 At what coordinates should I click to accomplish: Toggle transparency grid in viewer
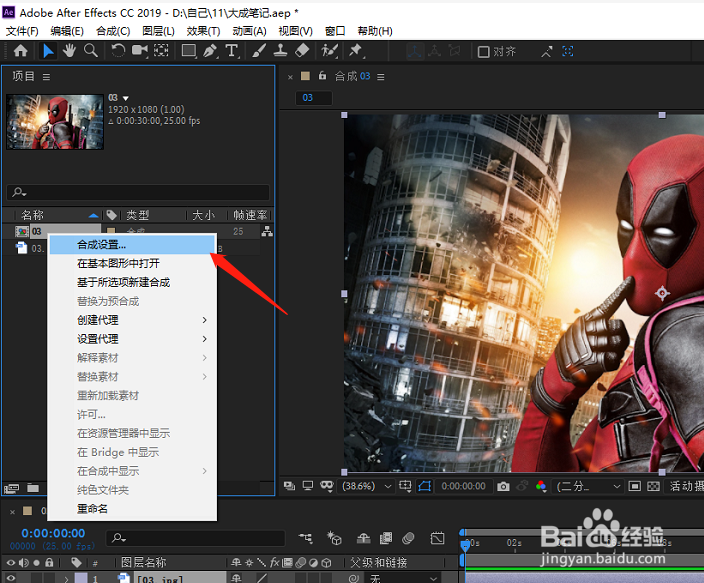click(653, 486)
